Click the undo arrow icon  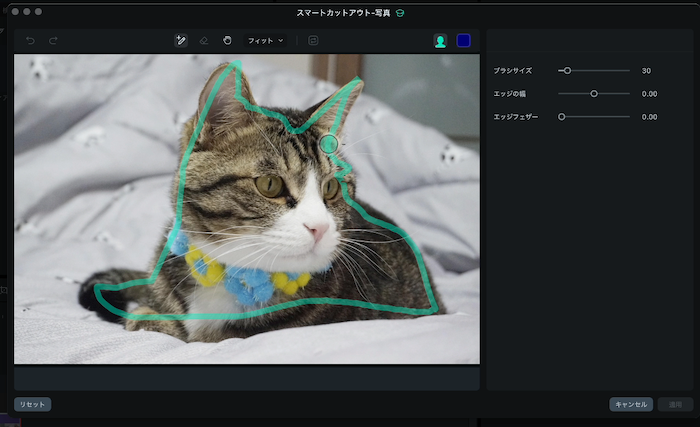pos(30,41)
